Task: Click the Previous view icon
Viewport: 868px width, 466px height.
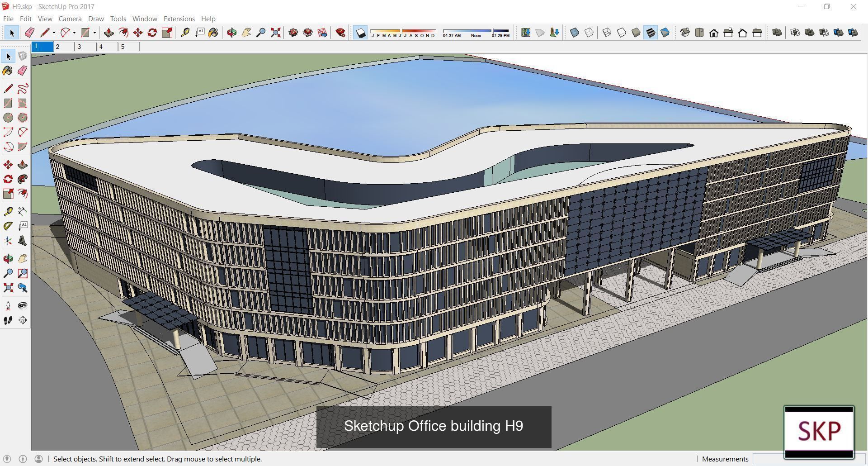Action: (23, 288)
